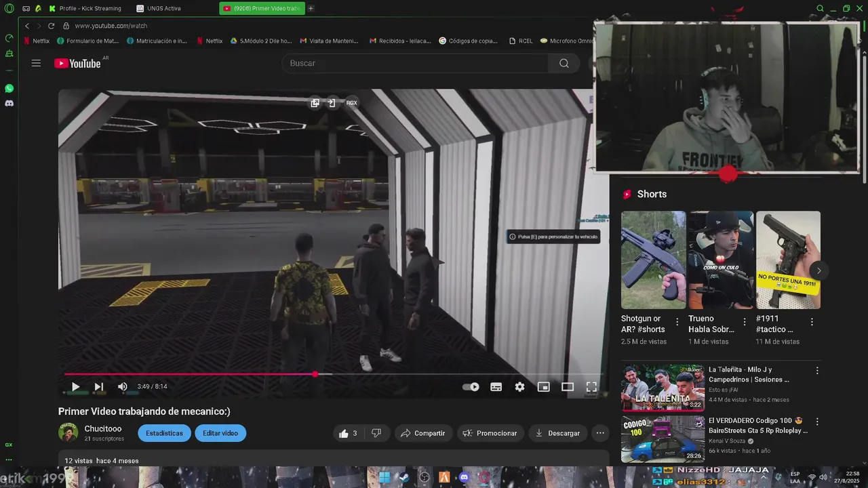The image size is (868, 488).
Task: Dislike the video with thumbs down
Action: pos(376,433)
